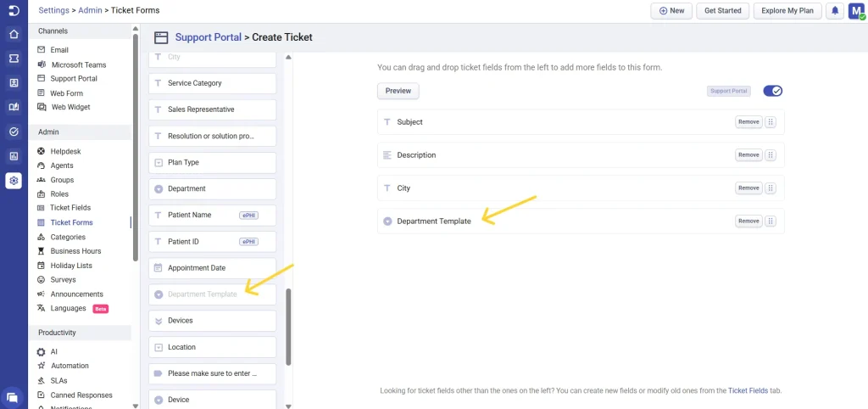Open Business Hours in Admin menu
Screen dimensions: 868x409
75,251
